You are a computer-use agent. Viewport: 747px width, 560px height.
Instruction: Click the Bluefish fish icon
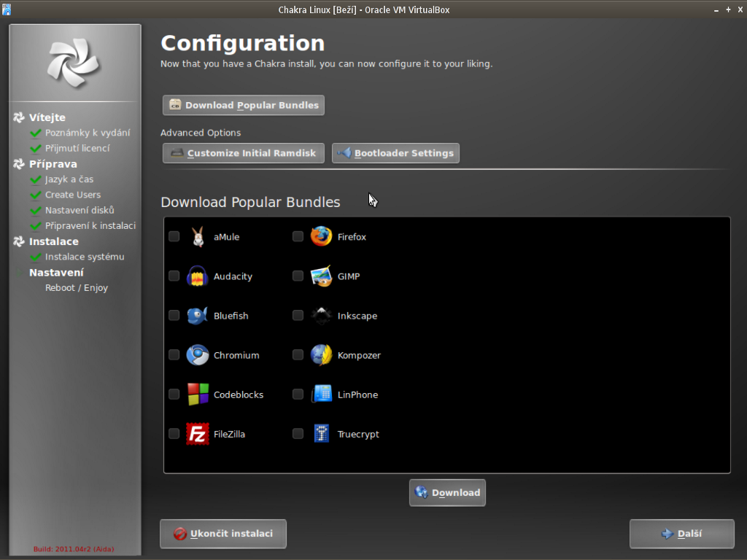[x=197, y=316]
